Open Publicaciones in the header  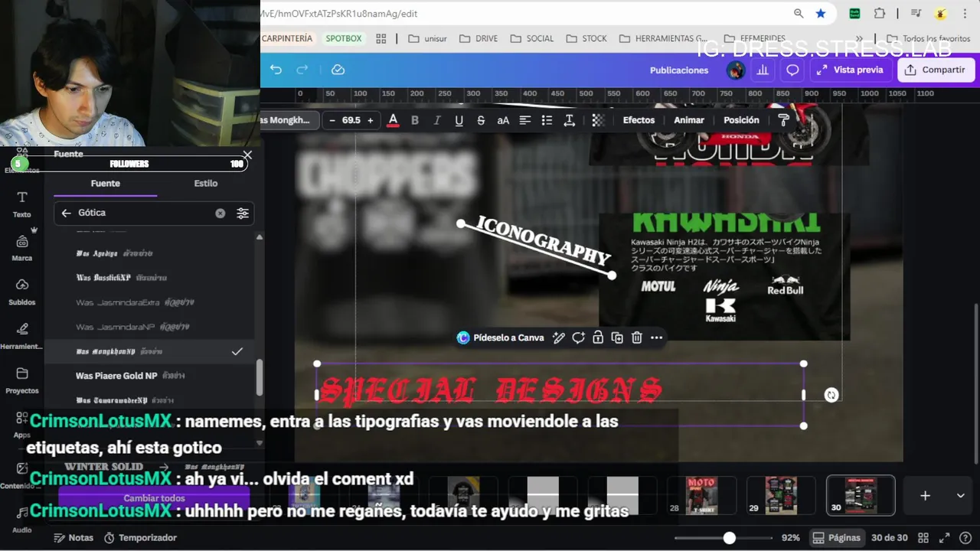[679, 70]
